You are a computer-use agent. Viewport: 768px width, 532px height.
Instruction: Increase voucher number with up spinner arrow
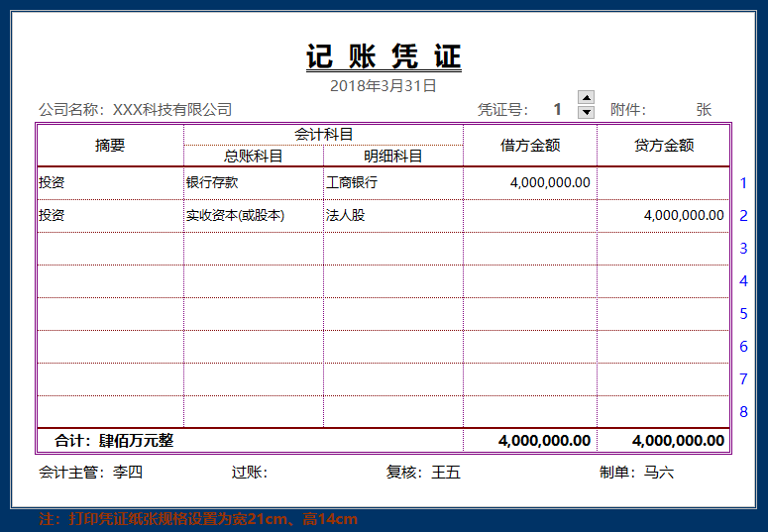point(587,97)
